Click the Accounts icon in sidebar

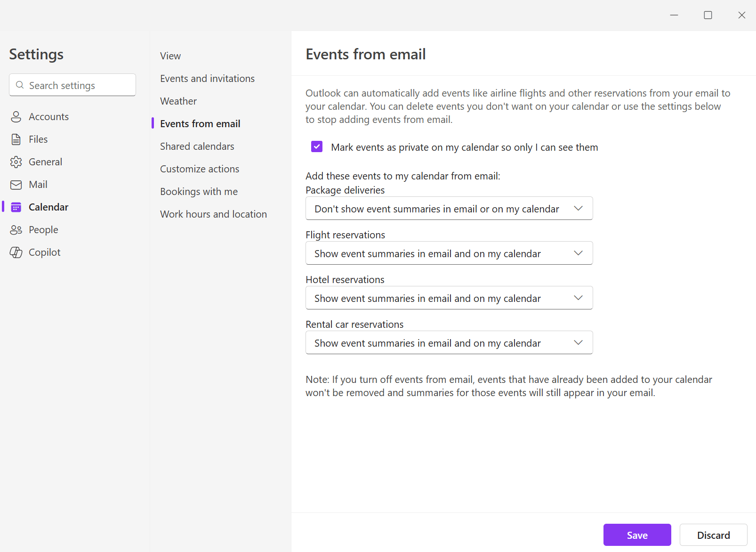(x=16, y=116)
